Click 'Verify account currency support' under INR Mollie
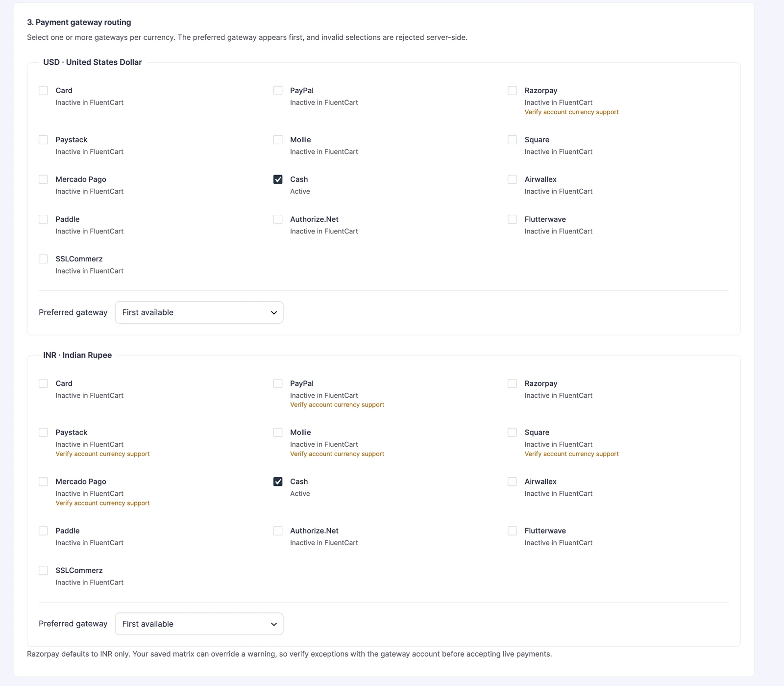This screenshot has width=784, height=686. click(x=337, y=454)
